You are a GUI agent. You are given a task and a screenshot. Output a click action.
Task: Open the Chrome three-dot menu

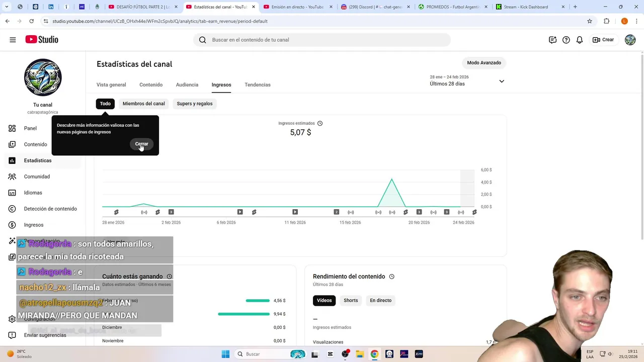[637, 21]
